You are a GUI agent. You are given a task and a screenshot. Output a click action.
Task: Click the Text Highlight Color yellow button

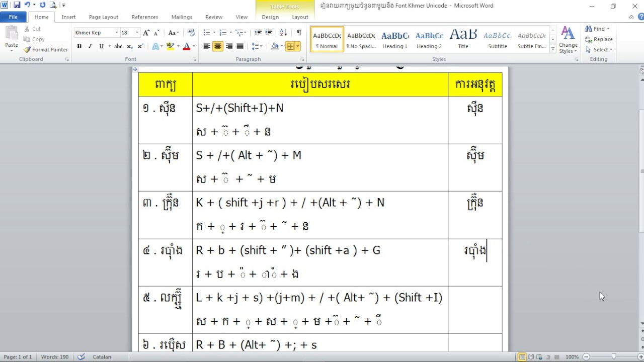171,46
